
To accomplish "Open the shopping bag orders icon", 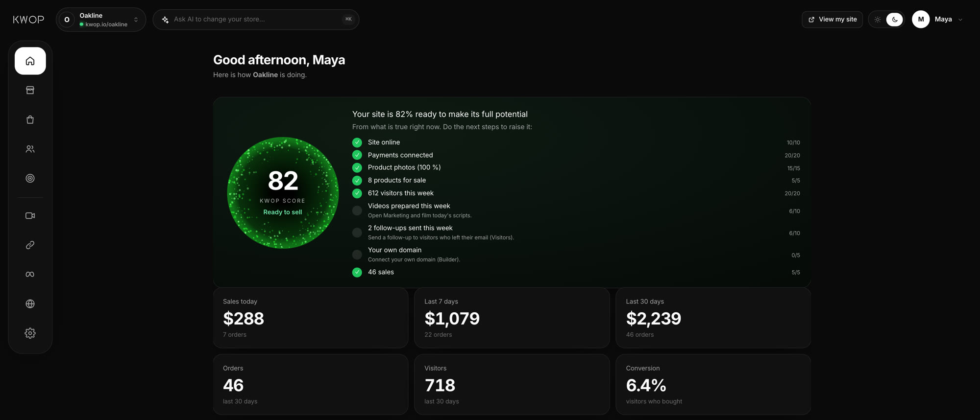I will pyautogui.click(x=30, y=119).
